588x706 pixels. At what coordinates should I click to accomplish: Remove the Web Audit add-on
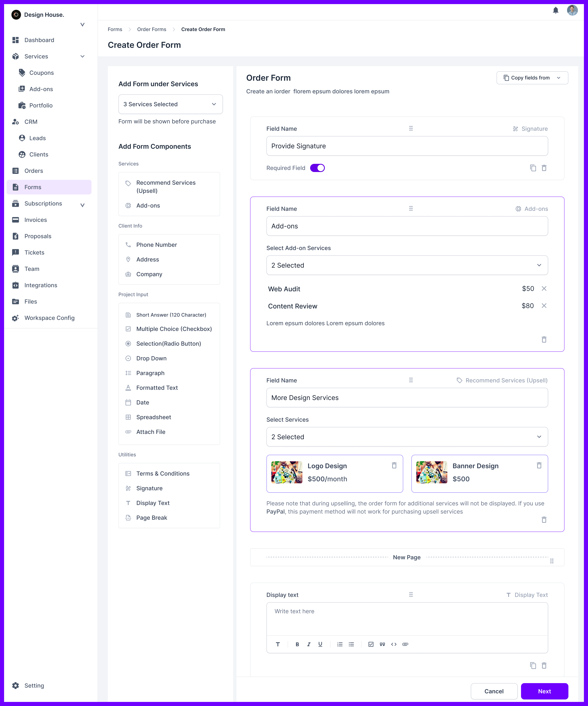point(544,288)
